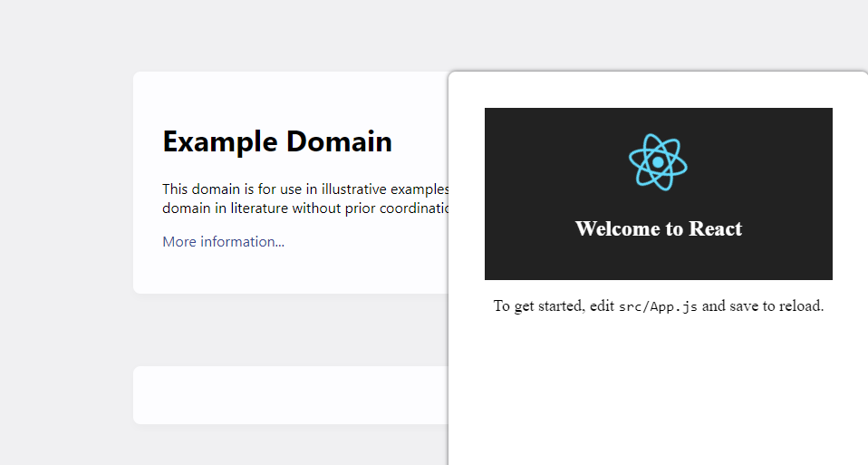Click the "domain in literature without prior" line
This screenshot has width=868, height=465.
[x=305, y=208]
